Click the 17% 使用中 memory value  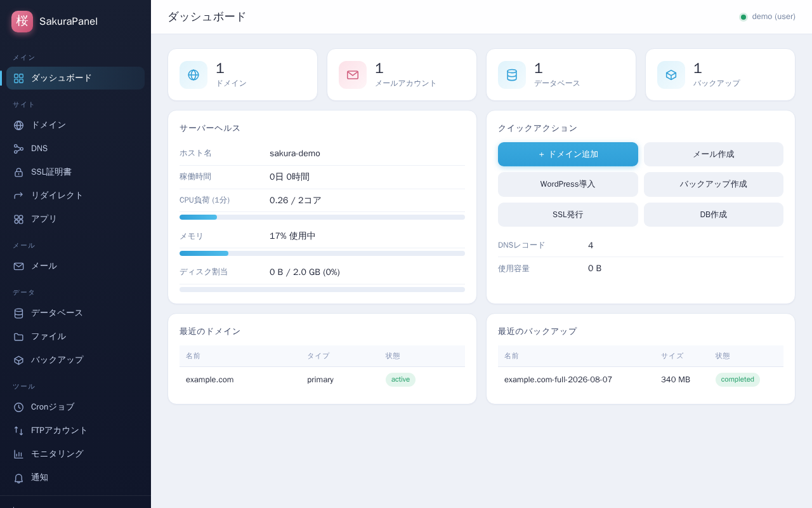click(x=292, y=236)
